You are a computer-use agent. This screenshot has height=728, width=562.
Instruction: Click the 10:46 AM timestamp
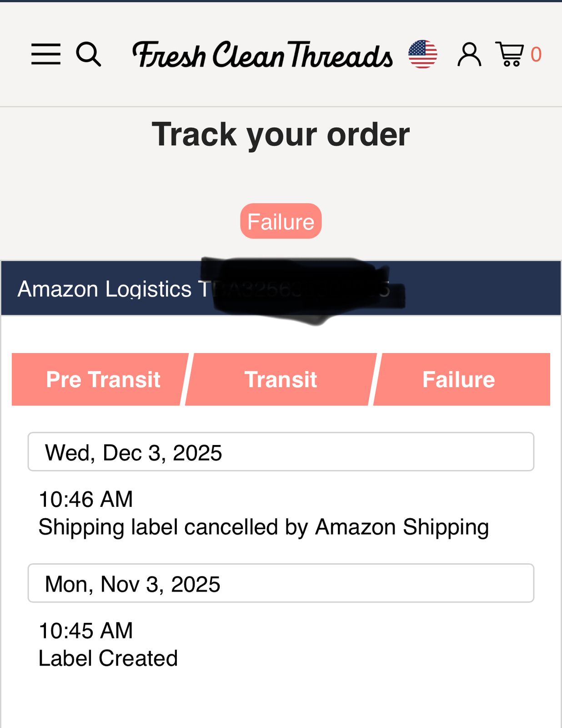pyautogui.click(x=86, y=499)
